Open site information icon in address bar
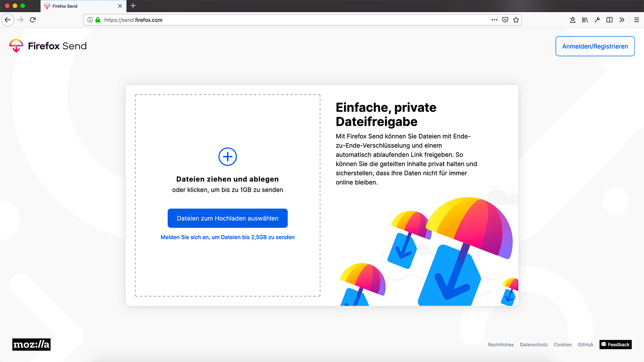644x362 pixels. (90, 20)
